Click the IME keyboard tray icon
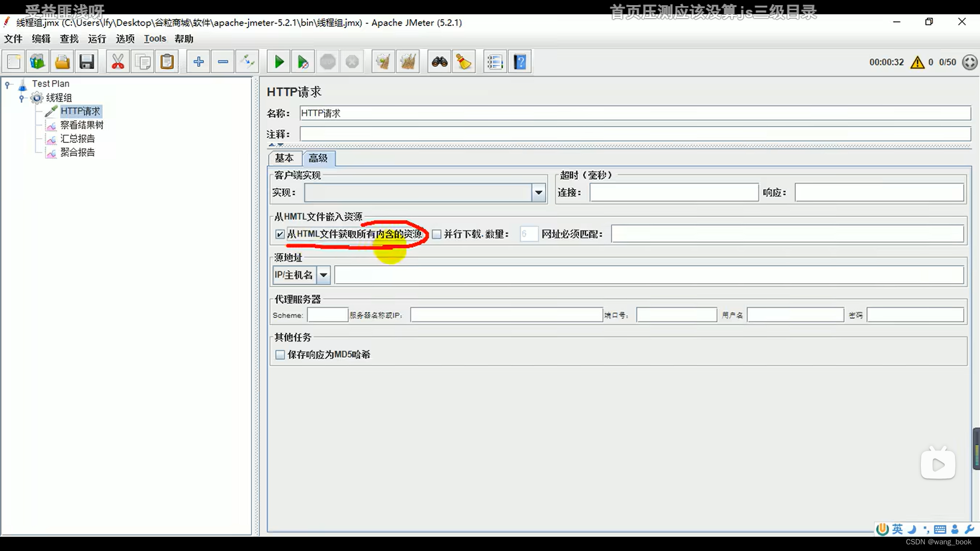980x551 pixels. point(940,530)
